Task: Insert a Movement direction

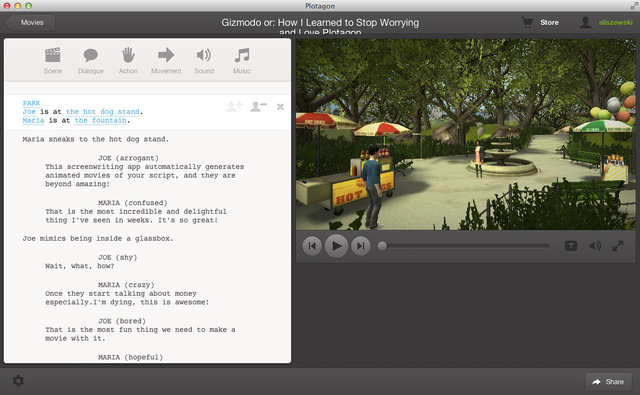Action: pyautogui.click(x=166, y=61)
